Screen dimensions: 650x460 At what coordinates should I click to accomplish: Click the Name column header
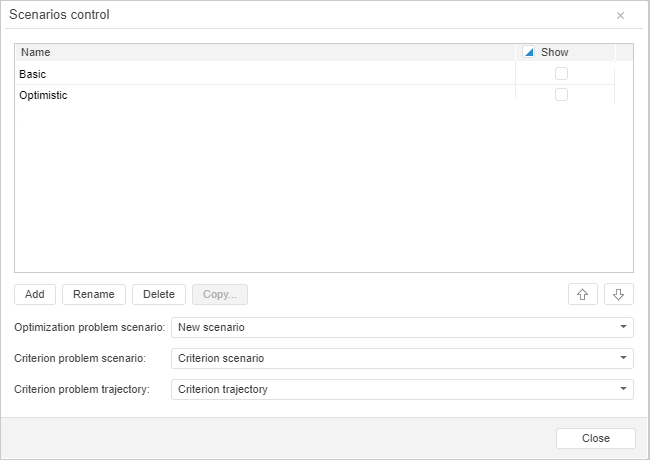[200, 52]
